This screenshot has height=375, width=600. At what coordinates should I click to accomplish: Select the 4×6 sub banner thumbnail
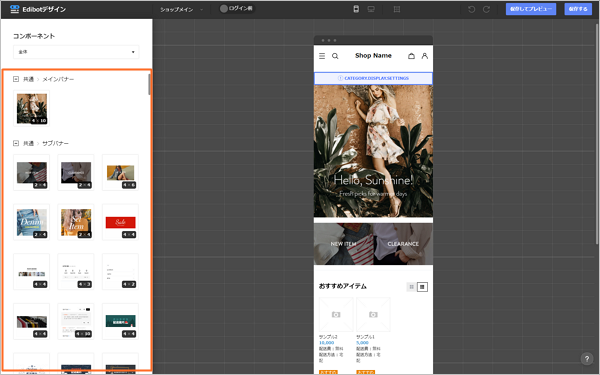pos(120,173)
